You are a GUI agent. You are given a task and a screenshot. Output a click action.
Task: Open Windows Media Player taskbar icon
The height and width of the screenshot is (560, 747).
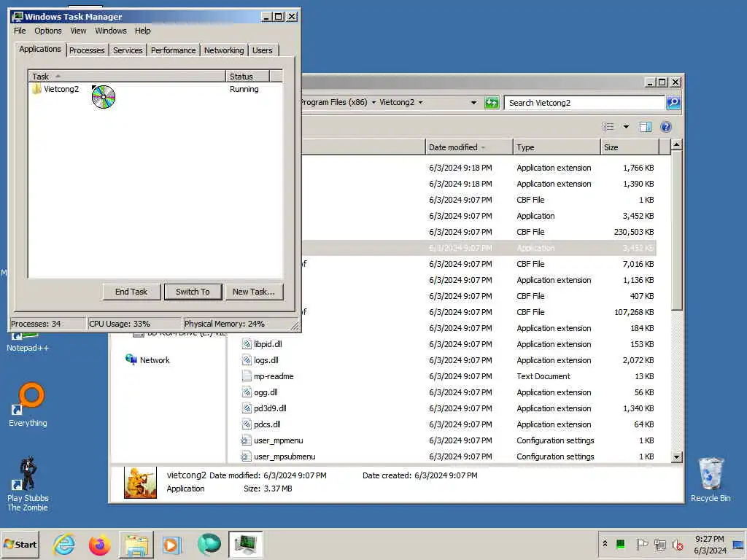click(x=171, y=545)
